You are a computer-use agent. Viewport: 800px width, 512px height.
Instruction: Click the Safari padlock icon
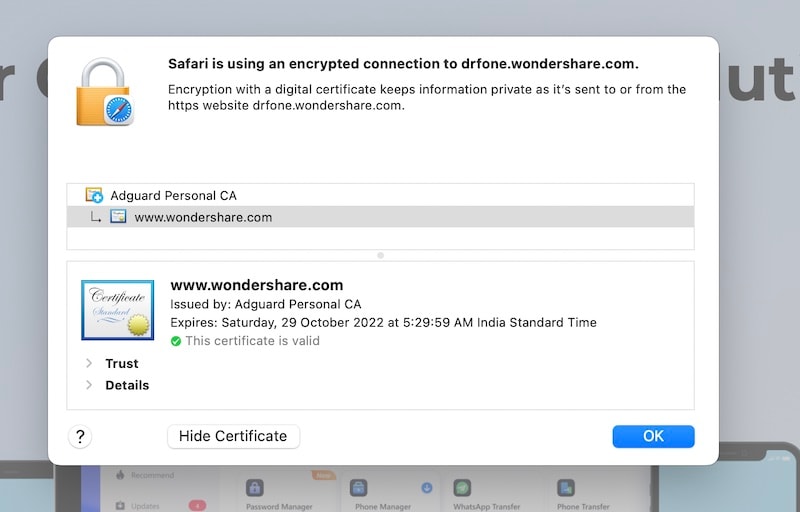[x=104, y=91]
